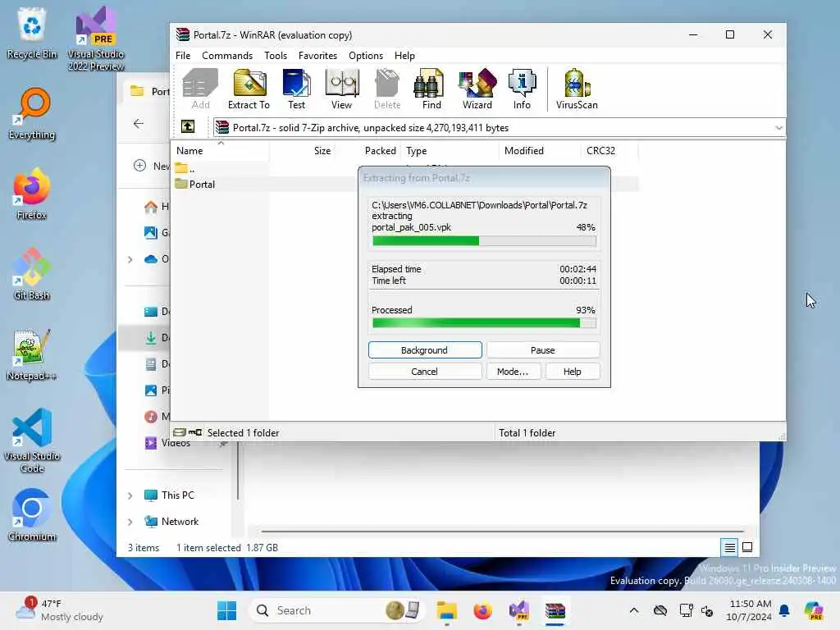Click the Info toolbar icon
Viewport: 840px width, 630px height.
pos(522,89)
